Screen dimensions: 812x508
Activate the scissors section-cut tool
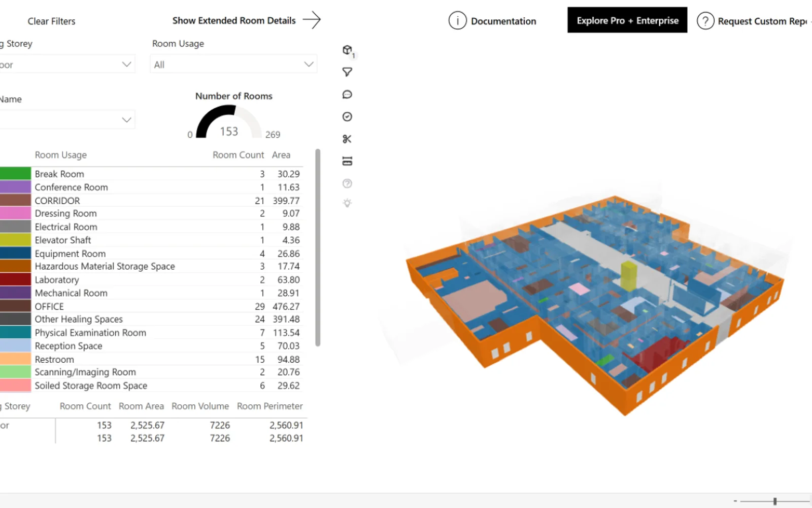[x=347, y=139]
